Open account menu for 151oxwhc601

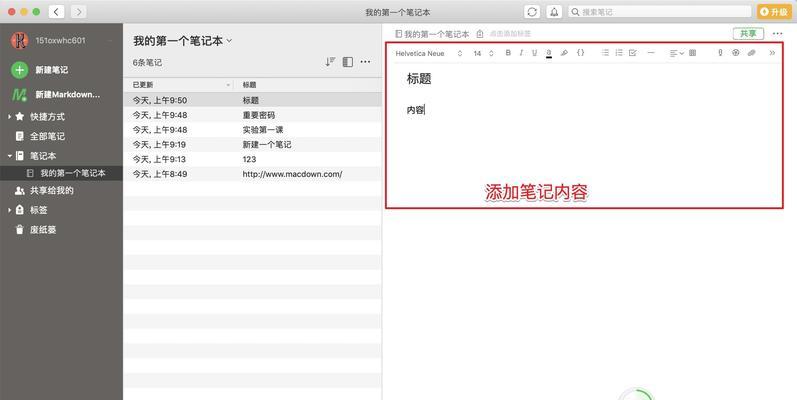coord(60,40)
